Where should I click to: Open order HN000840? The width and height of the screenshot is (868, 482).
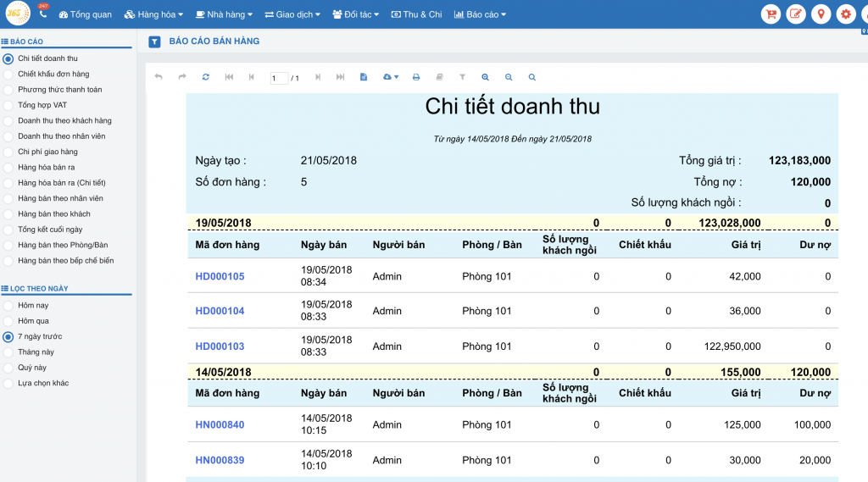[x=220, y=425]
